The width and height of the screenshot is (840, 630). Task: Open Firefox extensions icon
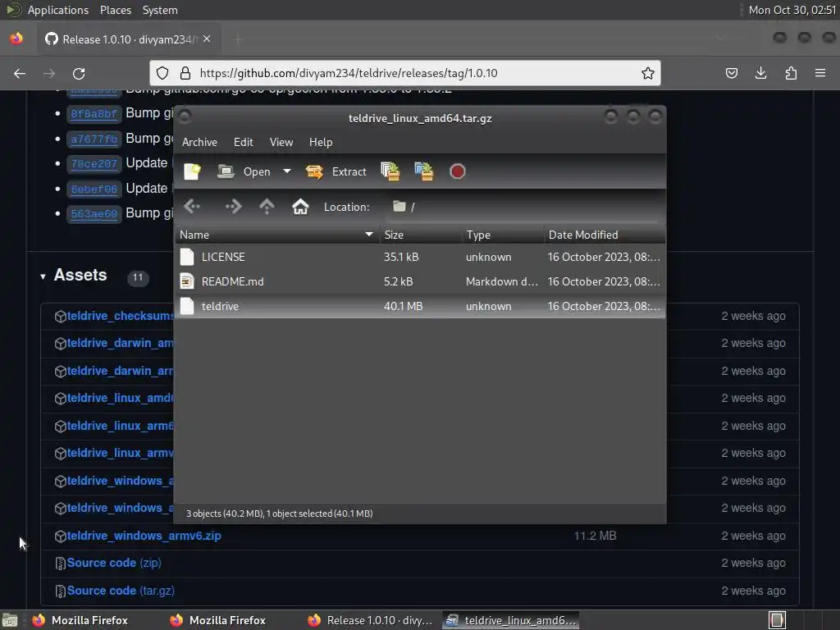791,73
